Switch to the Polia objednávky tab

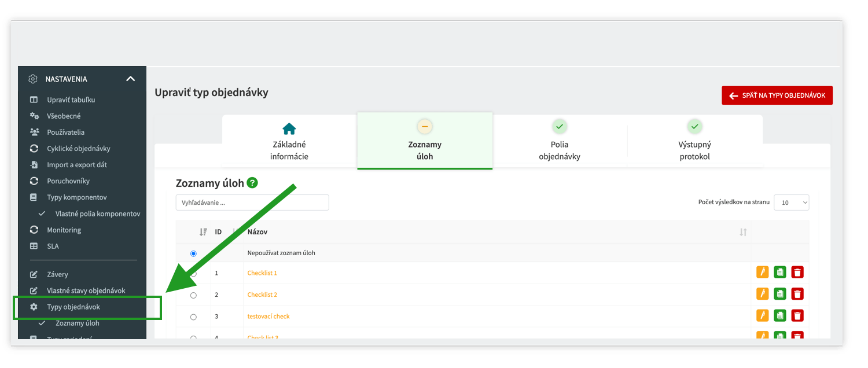[x=560, y=142]
